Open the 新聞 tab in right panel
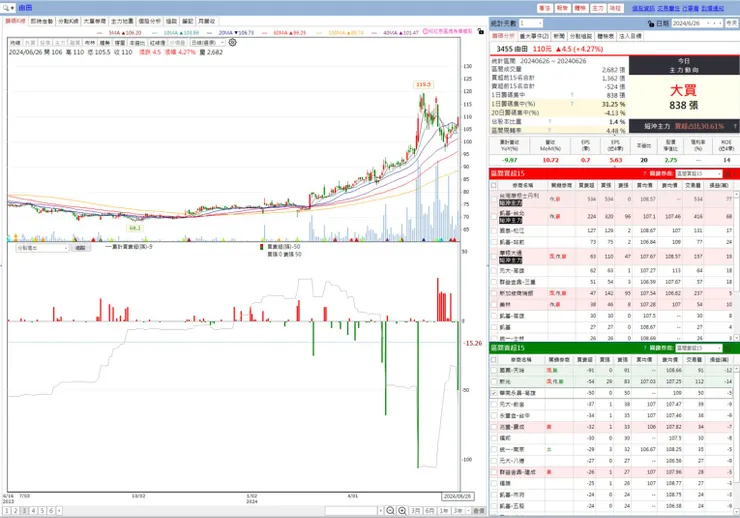The width and height of the screenshot is (740, 518). (559, 36)
